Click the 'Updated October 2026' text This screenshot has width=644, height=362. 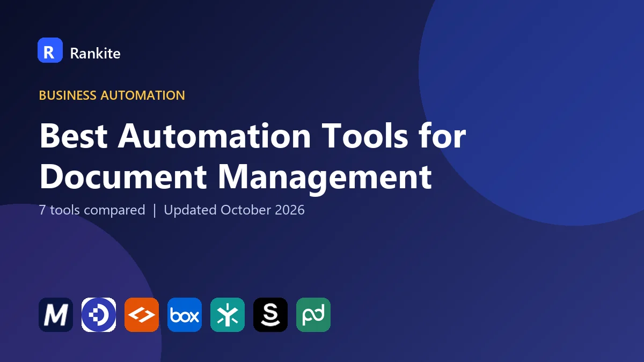pos(234,210)
